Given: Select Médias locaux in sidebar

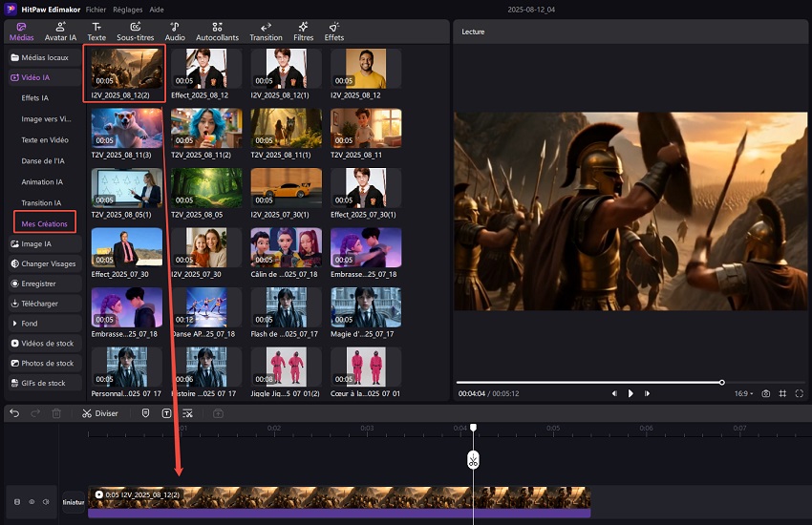Looking at the screenshot, I should point(45,57).
